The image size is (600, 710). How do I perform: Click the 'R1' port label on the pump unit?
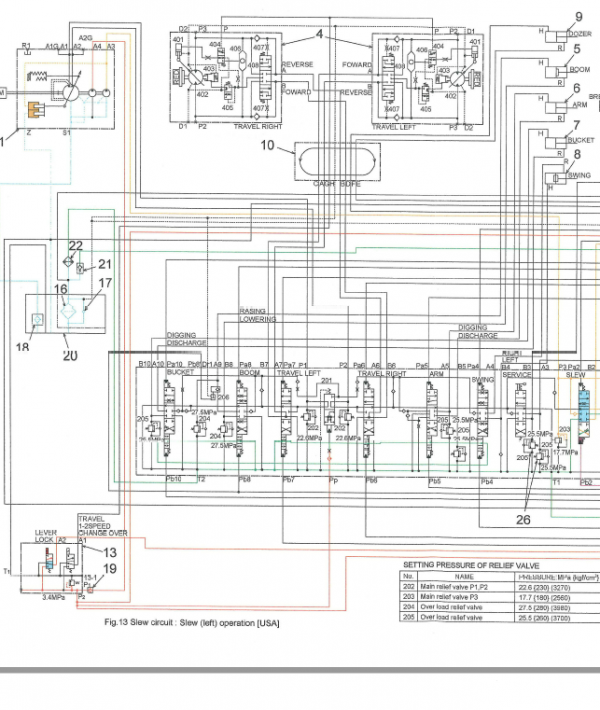(x=26, y=46)
